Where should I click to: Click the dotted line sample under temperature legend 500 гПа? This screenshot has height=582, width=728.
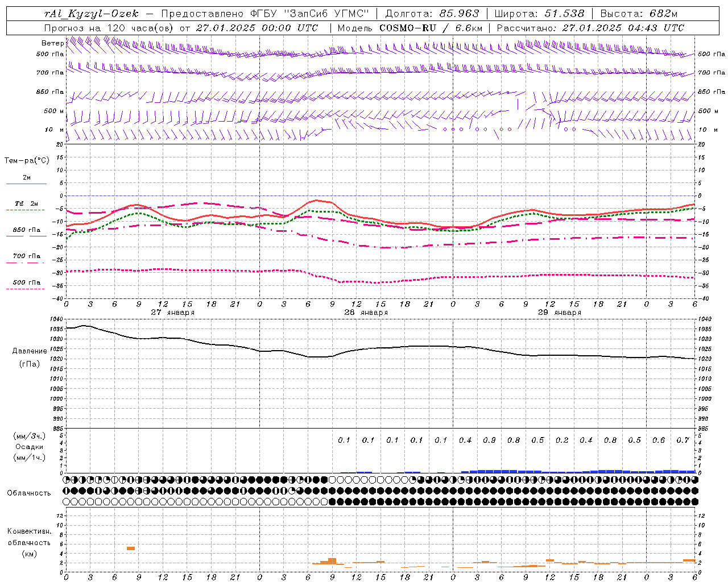click(26, 289)
